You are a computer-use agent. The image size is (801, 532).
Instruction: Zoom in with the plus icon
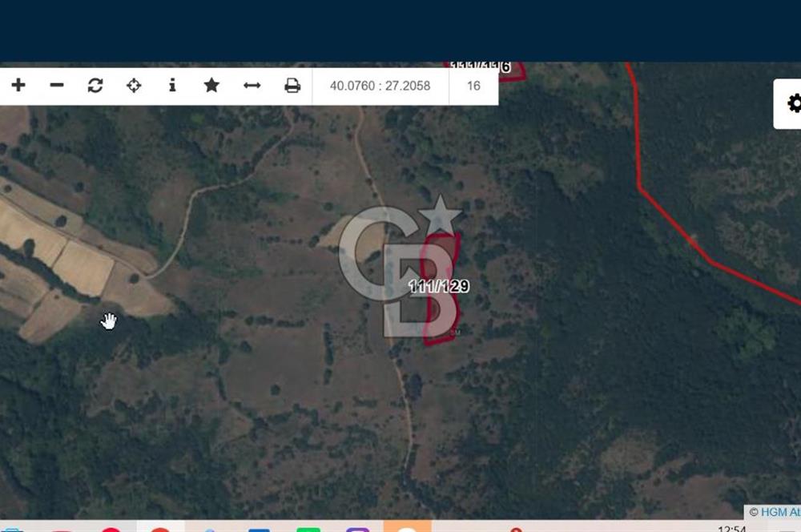(18, 86)
